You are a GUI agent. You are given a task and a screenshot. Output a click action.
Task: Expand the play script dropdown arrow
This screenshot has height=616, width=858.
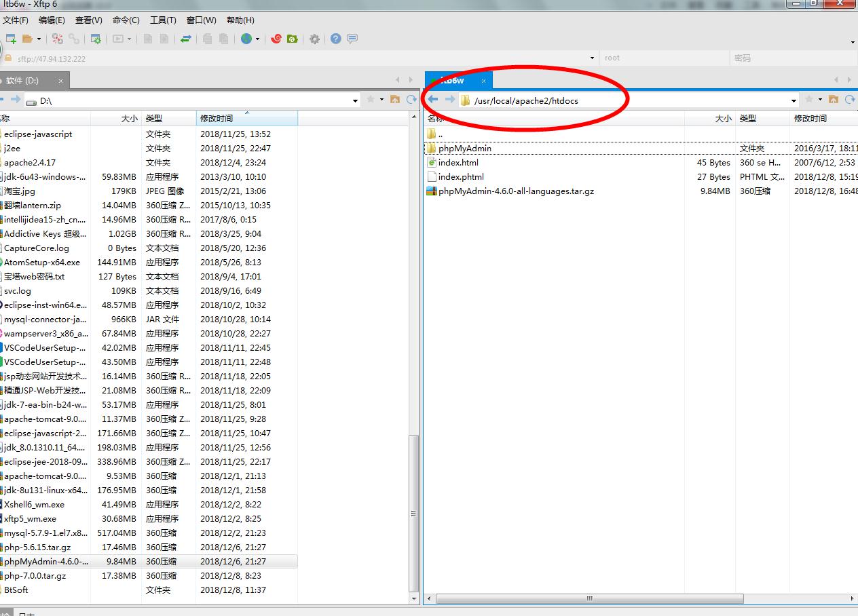click(129, 39)
